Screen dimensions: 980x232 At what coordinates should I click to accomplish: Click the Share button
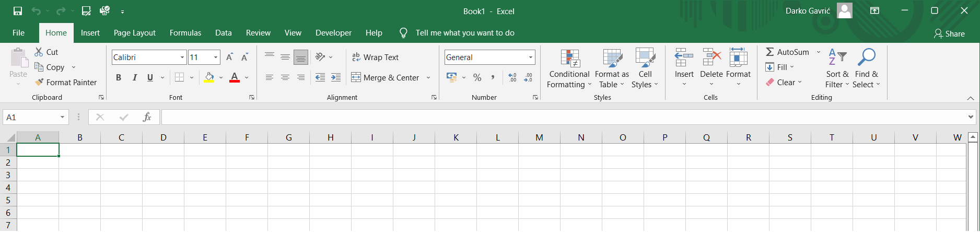point(949,34)
